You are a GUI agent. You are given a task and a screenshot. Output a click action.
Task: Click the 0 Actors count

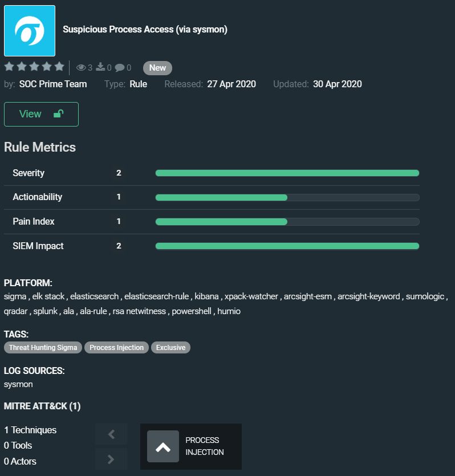(20, 461)
